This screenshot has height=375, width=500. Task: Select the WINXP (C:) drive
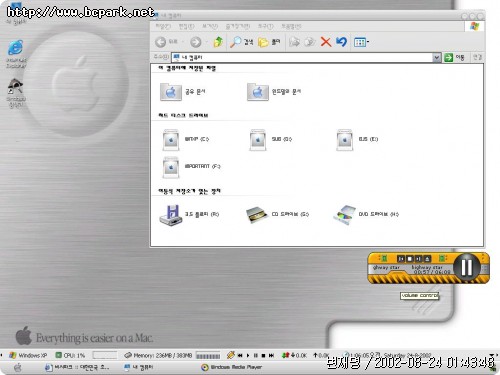pos(185,139)
